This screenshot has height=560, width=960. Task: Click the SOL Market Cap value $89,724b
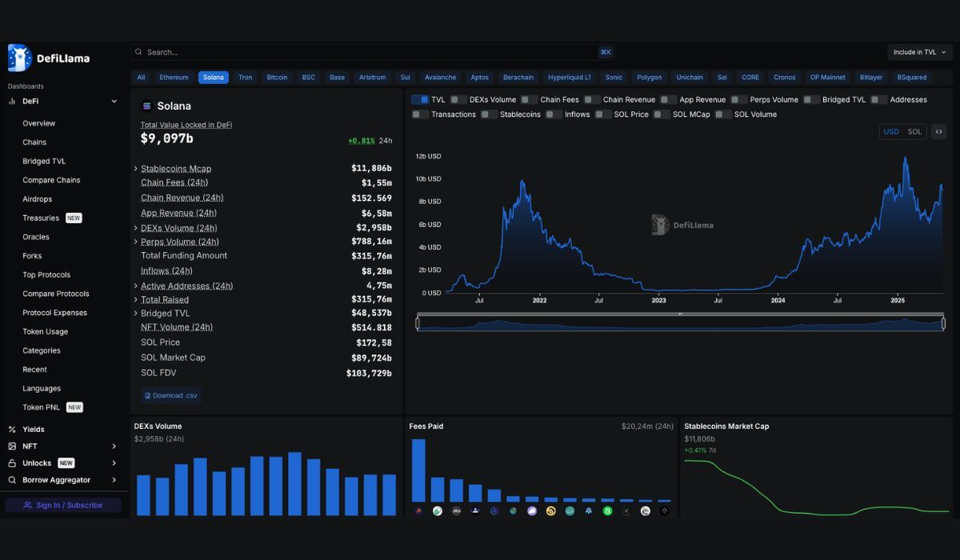tap(371, 358)
